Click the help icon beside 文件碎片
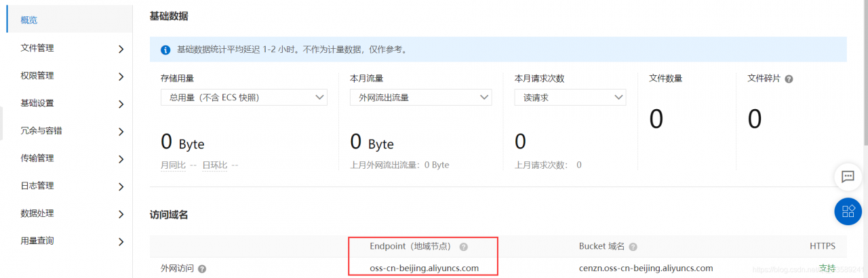 pos(789,79)
